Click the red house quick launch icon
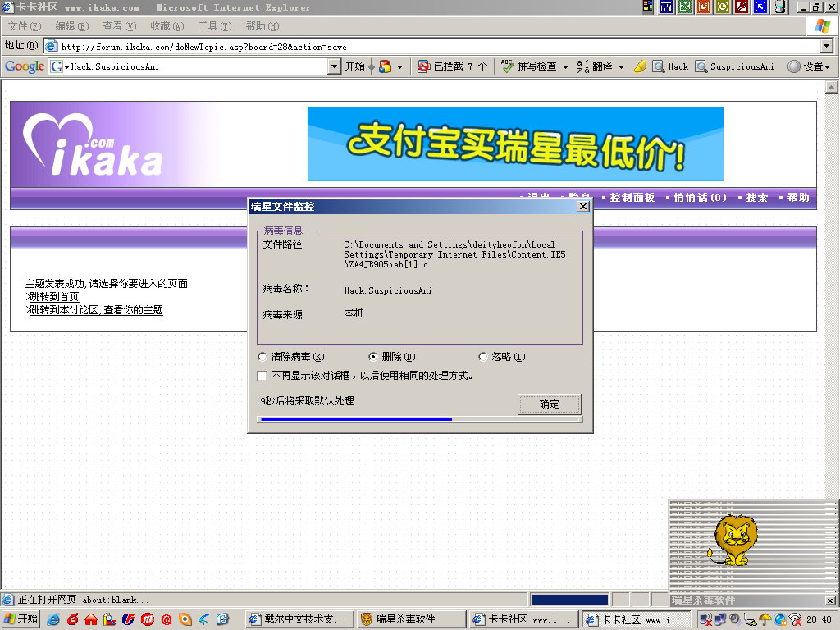Viewport: 840px width, 630px height. click(x=91, y=620)
